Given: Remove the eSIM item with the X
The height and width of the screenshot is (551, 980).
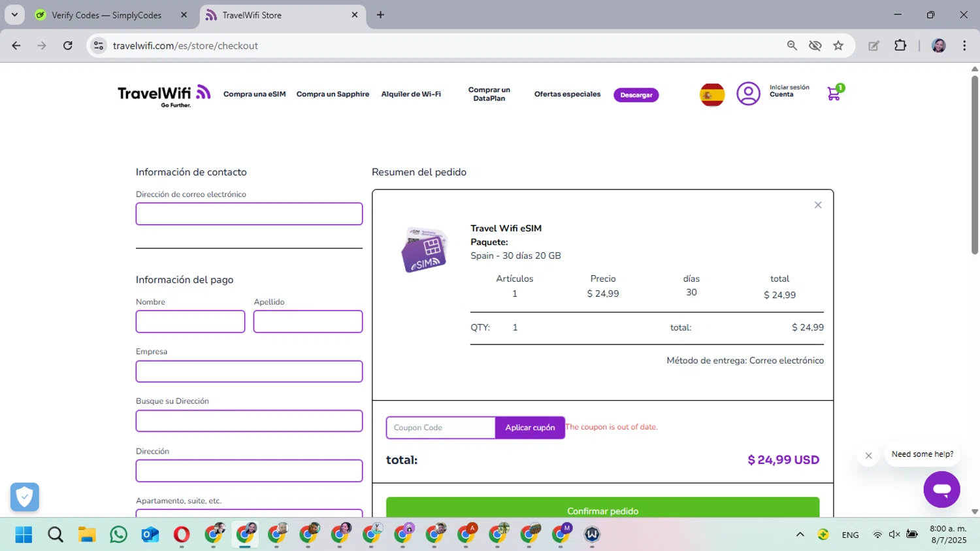Looking at the screenshot, I should coord(818,205).
